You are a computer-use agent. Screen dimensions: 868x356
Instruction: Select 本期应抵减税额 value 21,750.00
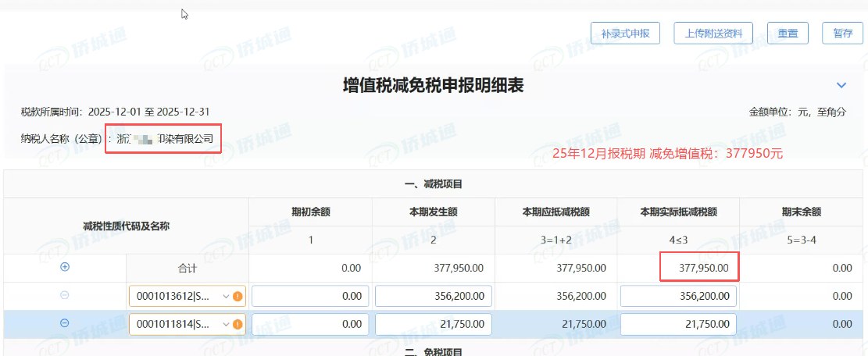click(x=584, y=324)
